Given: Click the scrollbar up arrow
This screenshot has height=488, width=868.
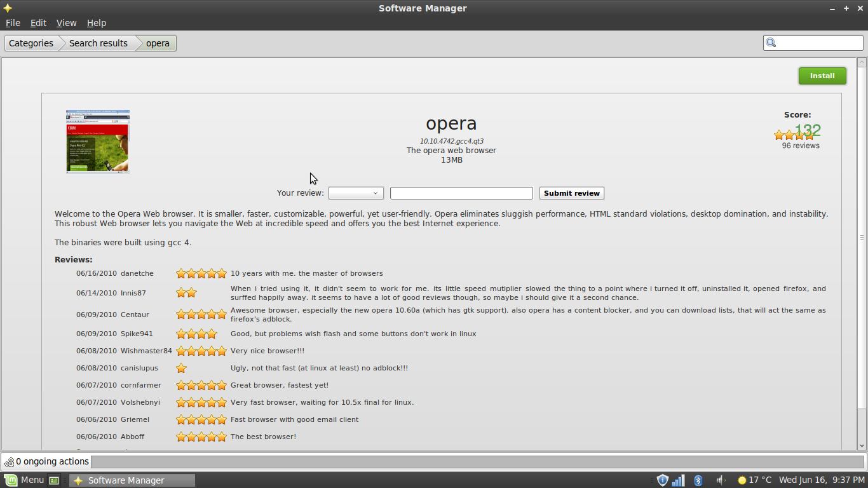Looking at the screenshot, I should [x=862, y=62].
